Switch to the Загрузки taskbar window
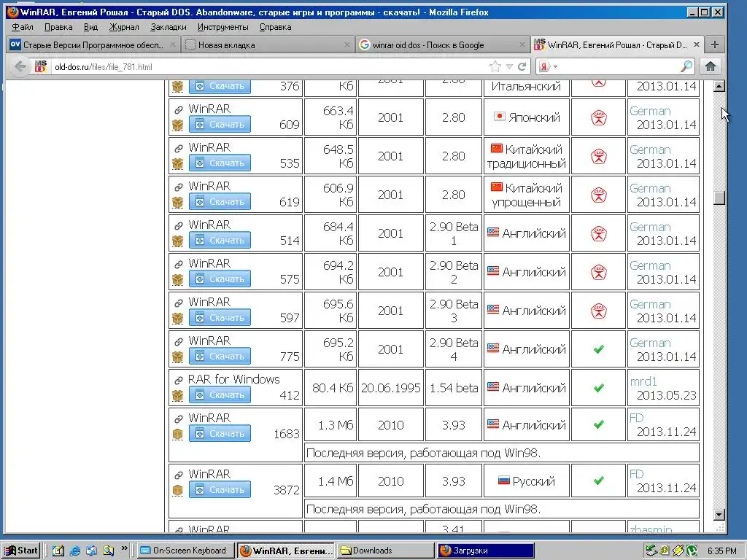The width and height of the screenshot is (747, 560). click(x=485, y=551)
